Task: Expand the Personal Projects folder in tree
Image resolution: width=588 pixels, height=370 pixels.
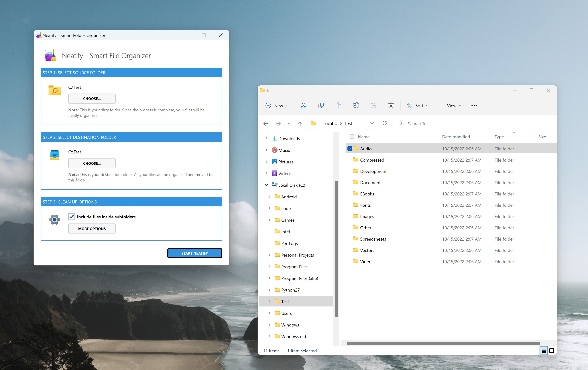Action: click(269, 255)
